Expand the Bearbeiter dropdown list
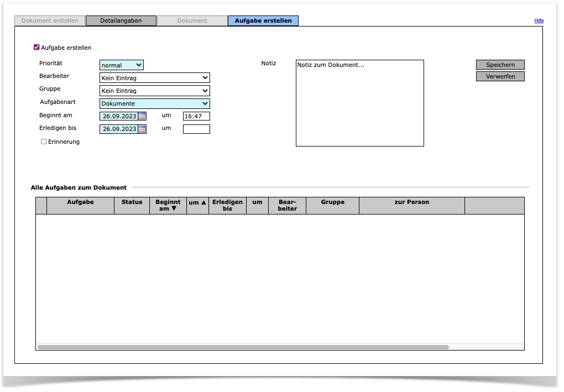This screenshot has height=392, width=564. click(154, 78)
